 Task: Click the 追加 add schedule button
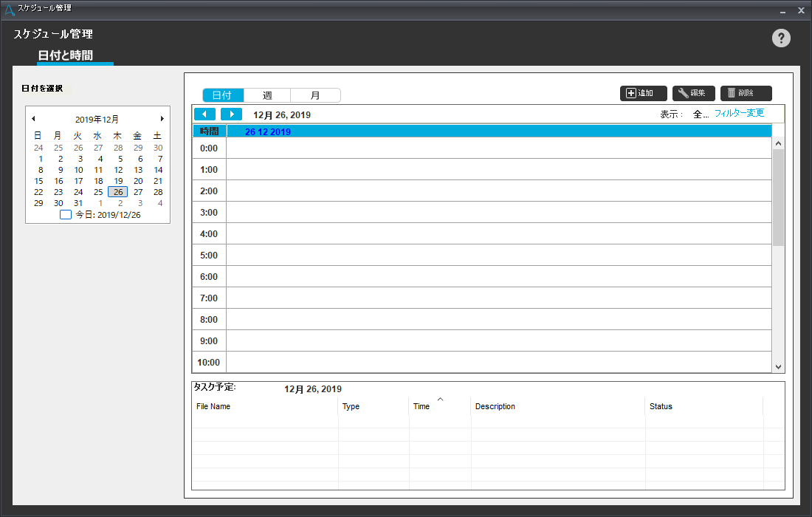point(643,93)
